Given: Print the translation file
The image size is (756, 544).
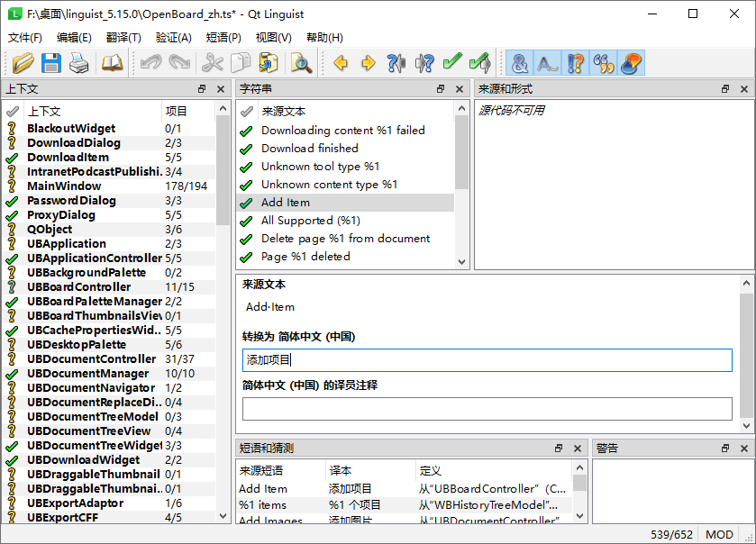Looking at the screenshot, I should (x=79, y=63).
